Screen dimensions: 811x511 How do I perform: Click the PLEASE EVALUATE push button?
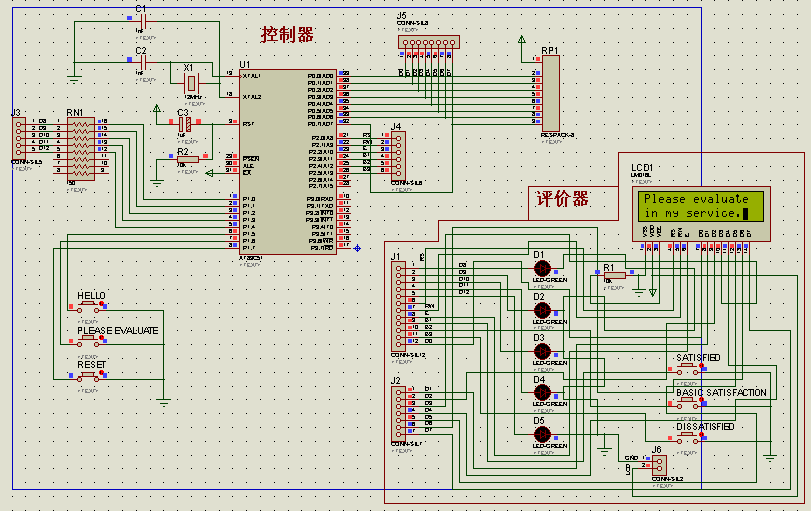88,341
